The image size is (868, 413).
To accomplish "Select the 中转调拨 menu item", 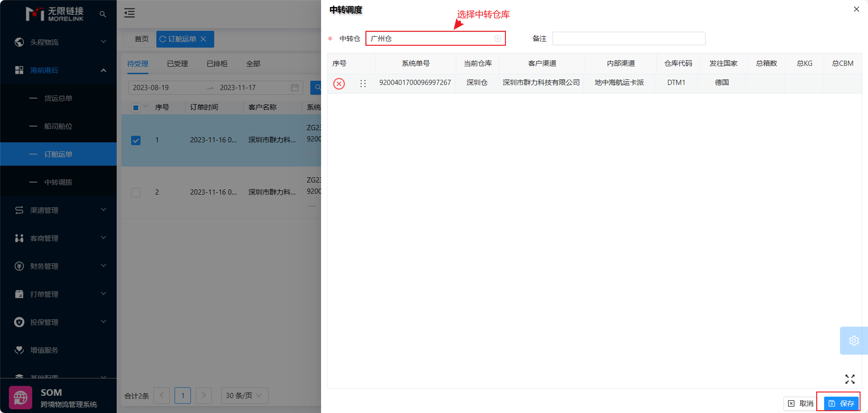I will (58, 182).
